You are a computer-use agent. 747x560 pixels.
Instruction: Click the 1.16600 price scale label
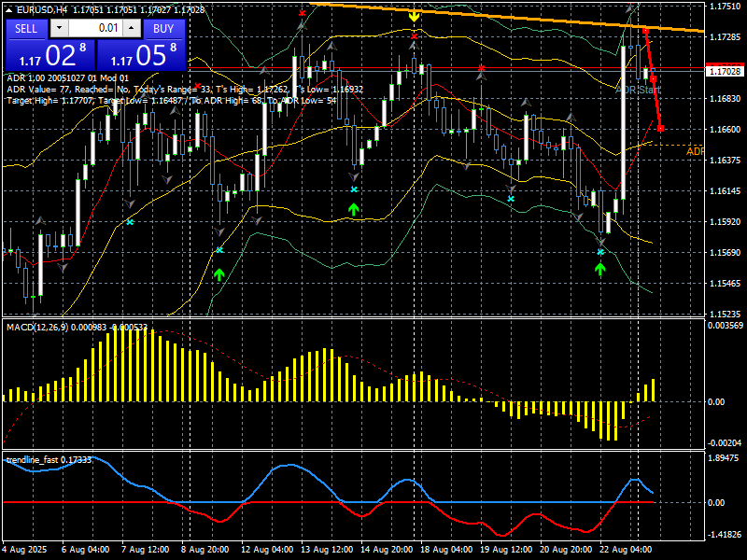coord(725,130)
